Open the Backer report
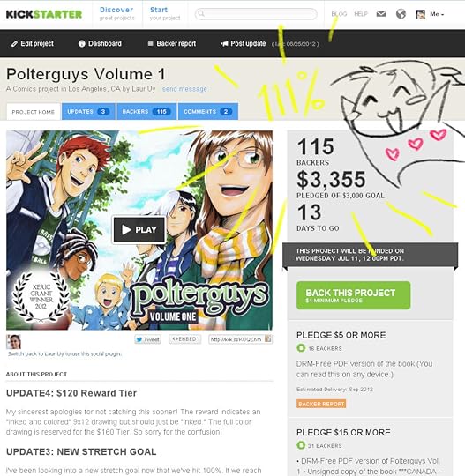Image resolution: width=465 pixels, height=476 pixels. tap(172, 44)
